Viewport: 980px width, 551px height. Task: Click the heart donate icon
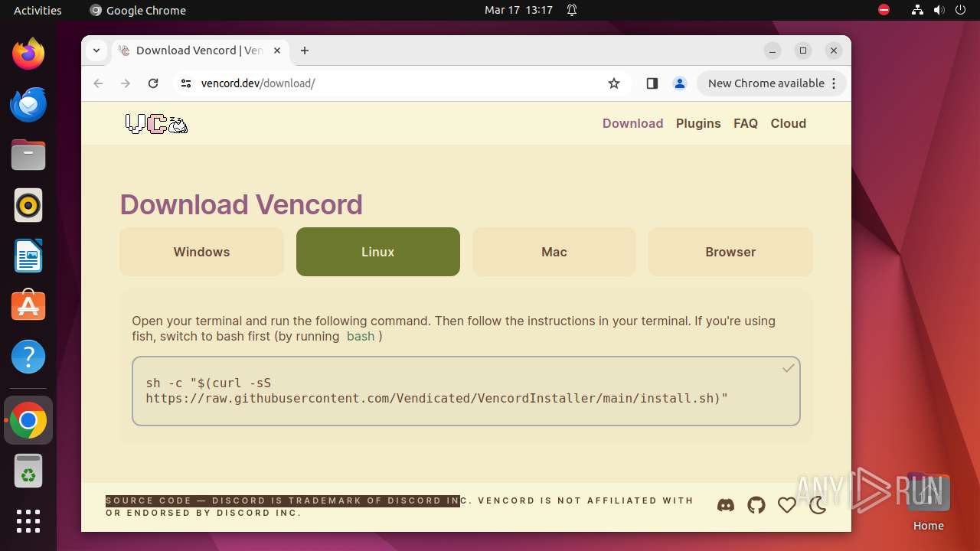click(x=787, y=505)
